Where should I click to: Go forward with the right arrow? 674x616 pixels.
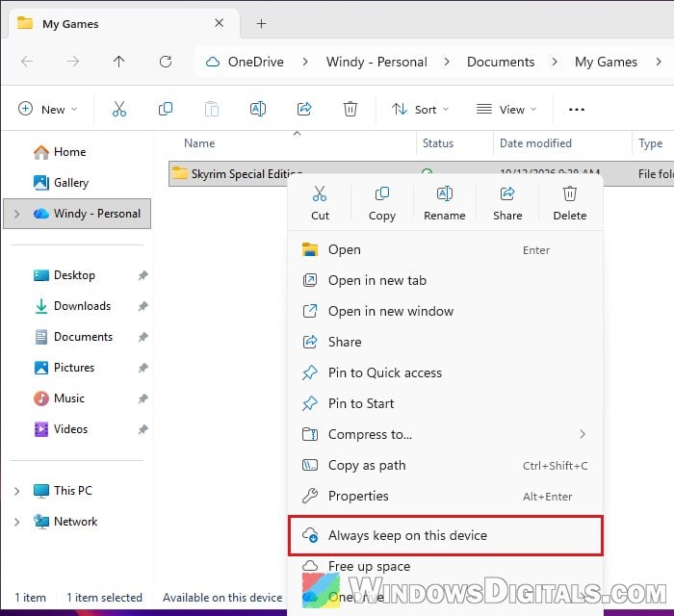[x=73, y=62]
